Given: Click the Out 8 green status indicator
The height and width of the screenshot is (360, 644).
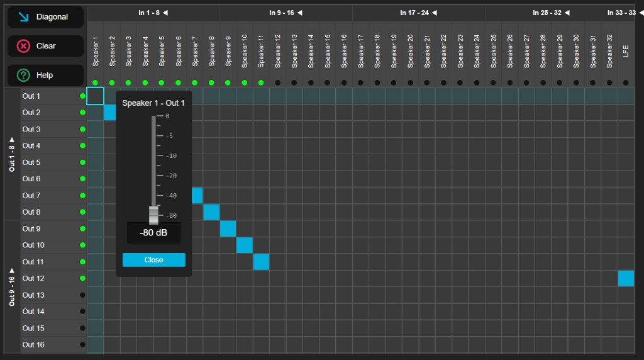Looking at the screenshot, I should tap(82, 212).
